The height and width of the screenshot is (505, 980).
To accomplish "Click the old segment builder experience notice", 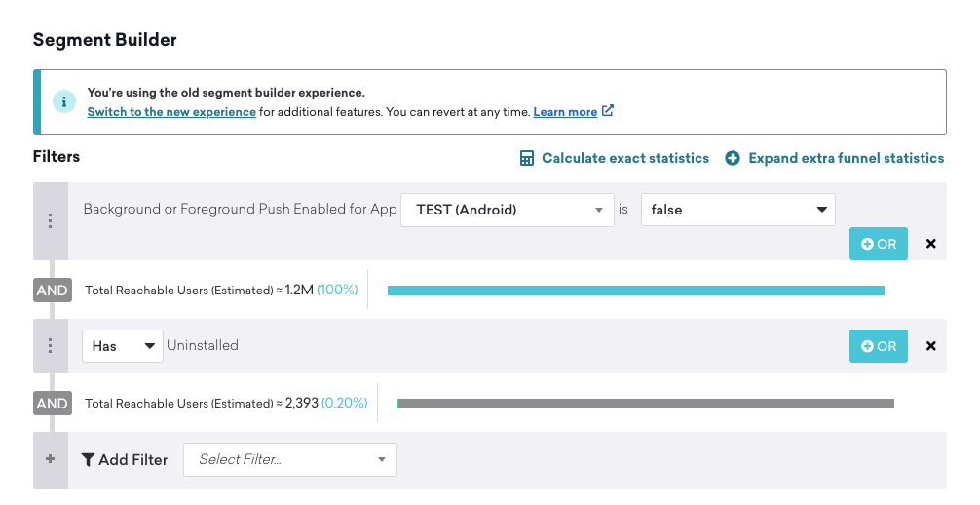I will pos(226,93).
